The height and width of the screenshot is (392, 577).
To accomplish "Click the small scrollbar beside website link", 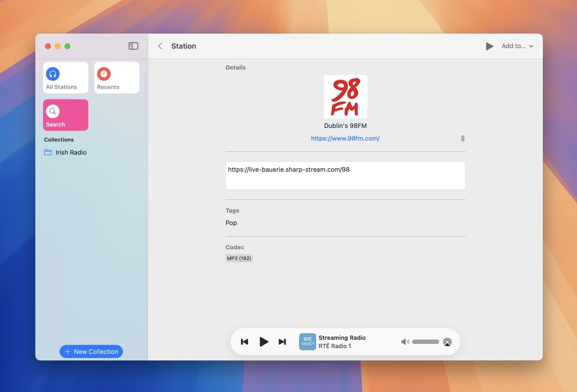I will (463, 138).
